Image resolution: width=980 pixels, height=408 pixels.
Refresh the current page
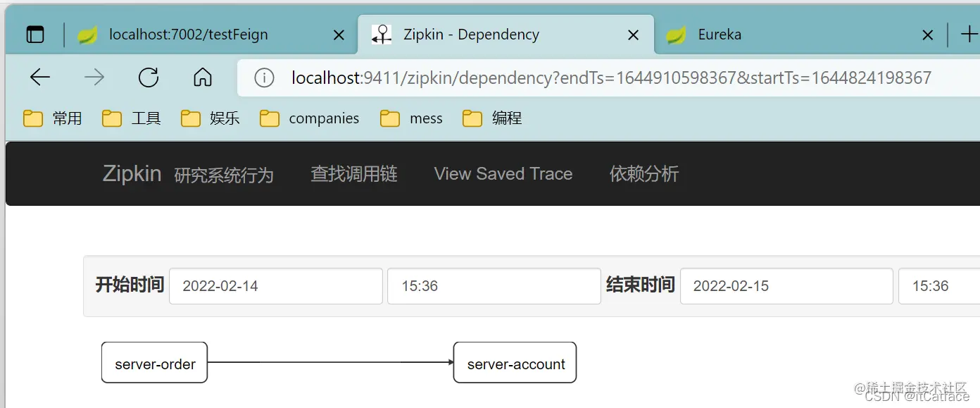(149, 78)
